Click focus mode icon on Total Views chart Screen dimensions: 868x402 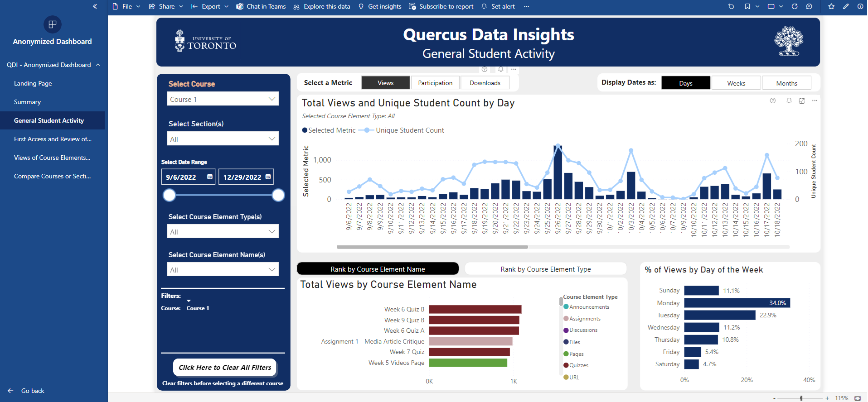pyautogui.click(x=802, y=100)
